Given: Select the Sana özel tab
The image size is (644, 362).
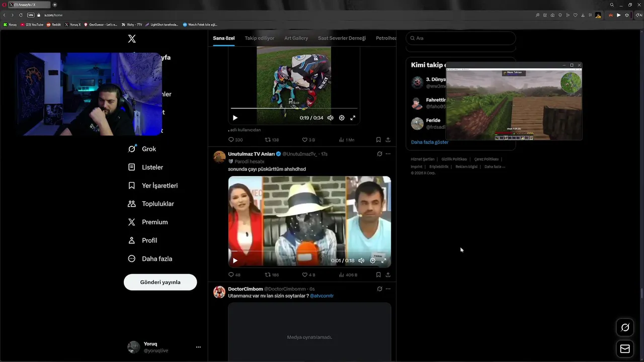Looking at the screenshot, I should coord(223,38).
